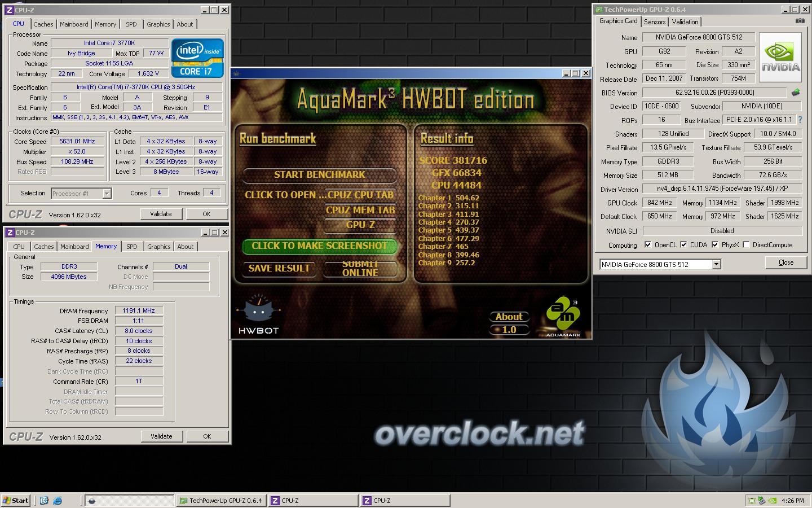812x508 pixels.
Task: Open the HWBOT logo in AquaMark
Action: point(258,315)
